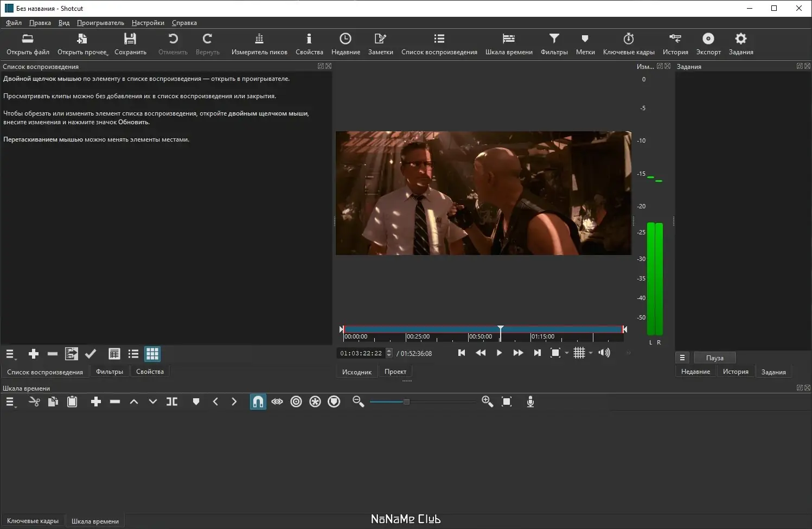The image size is (812, 529).
Task: Open the Проигрыватель menu
Action: (100, 23)
